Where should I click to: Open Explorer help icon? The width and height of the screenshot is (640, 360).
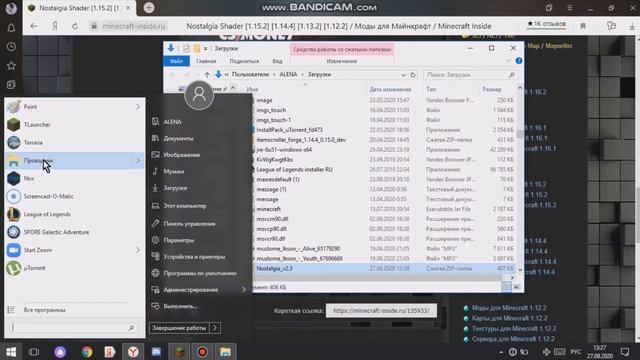pos(519,61)
